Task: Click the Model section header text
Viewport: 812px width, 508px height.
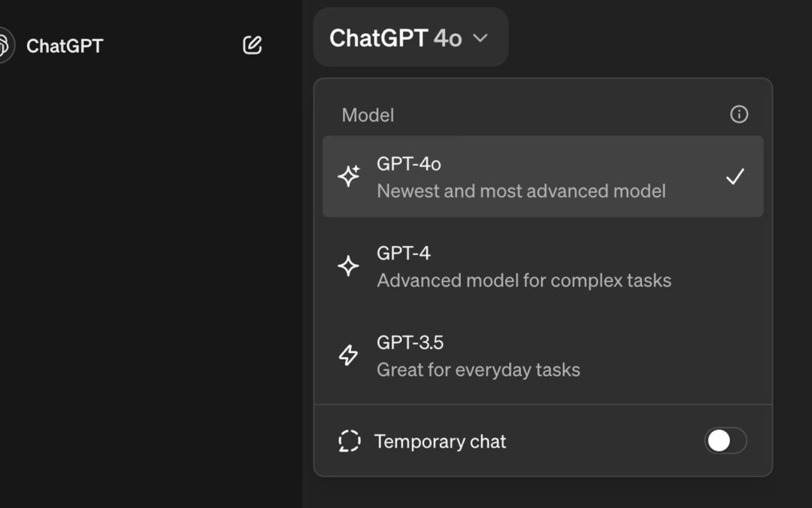Action: (x=368, y=115)
